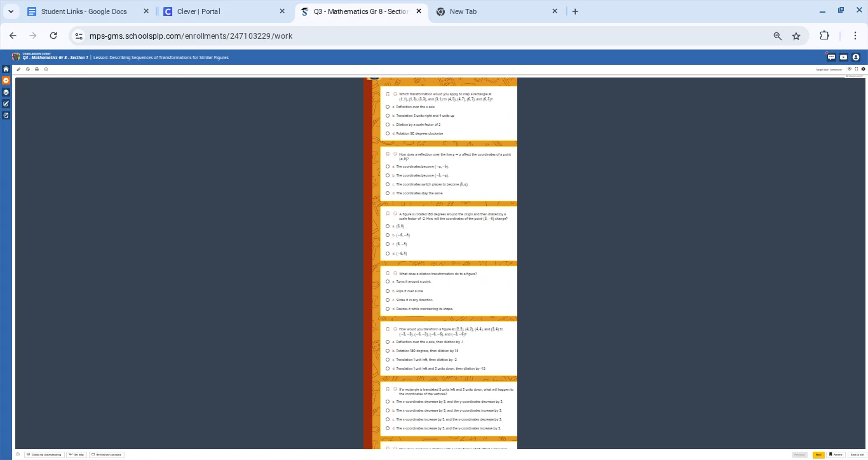Click the yellow Next button
This screenshot has width=868, height=460.
click(x=818, y=454)
